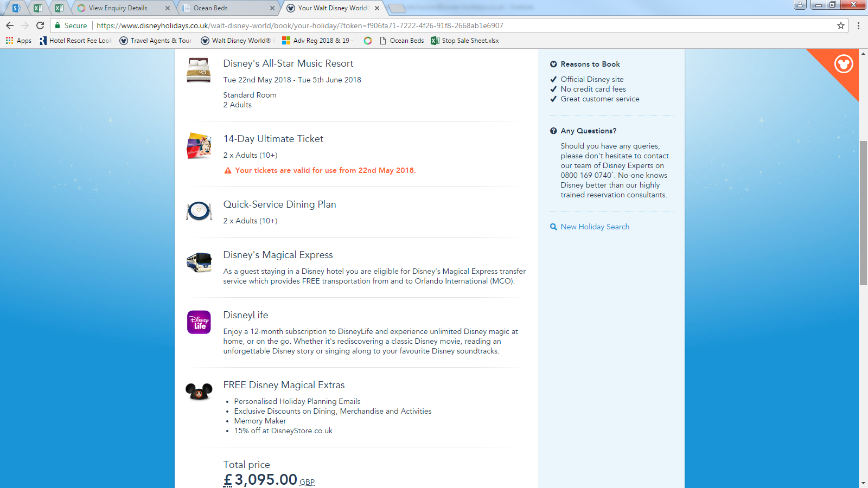Go forward to the next page
The image size is (868, 488).
(25, 25)
